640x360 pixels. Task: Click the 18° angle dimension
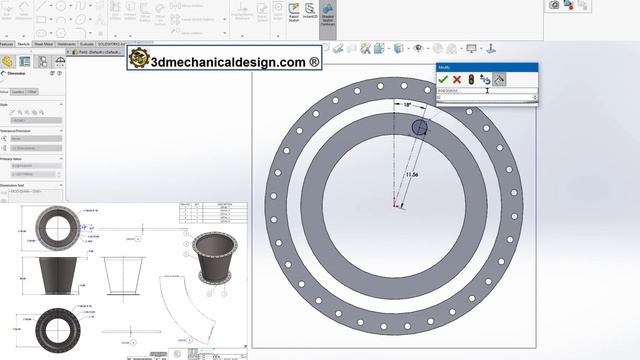pyautogui.click(x=407, y=105)
